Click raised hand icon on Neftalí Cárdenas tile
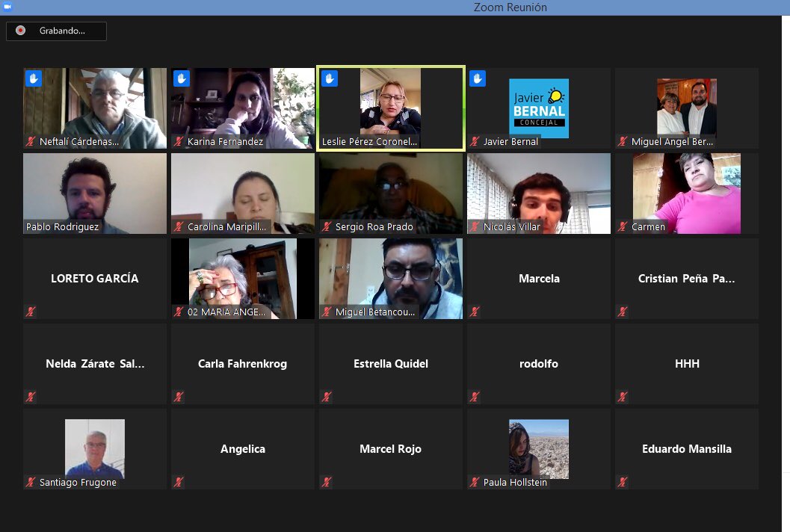The image size is (790, 532). [34, 78]
